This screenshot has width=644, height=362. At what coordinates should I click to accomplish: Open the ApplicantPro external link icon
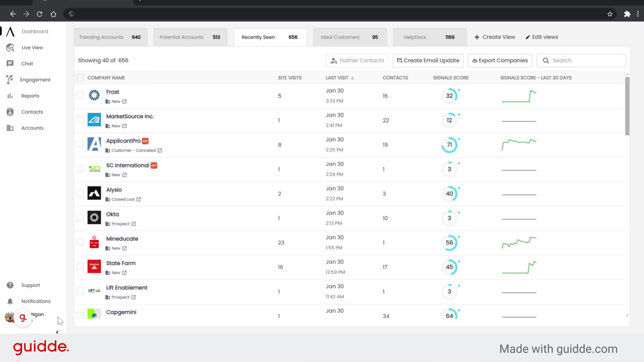point(160,150)
